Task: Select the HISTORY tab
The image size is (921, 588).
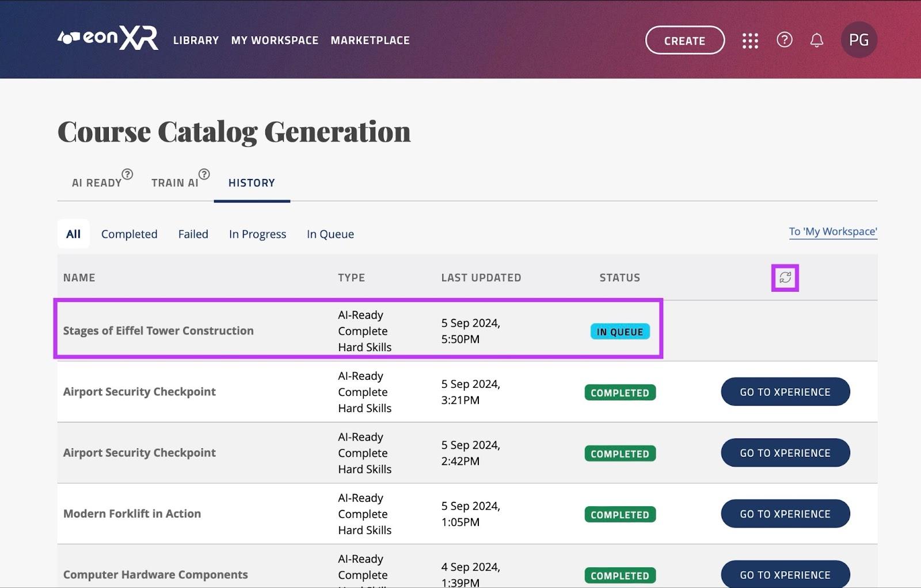Action: 252,183
